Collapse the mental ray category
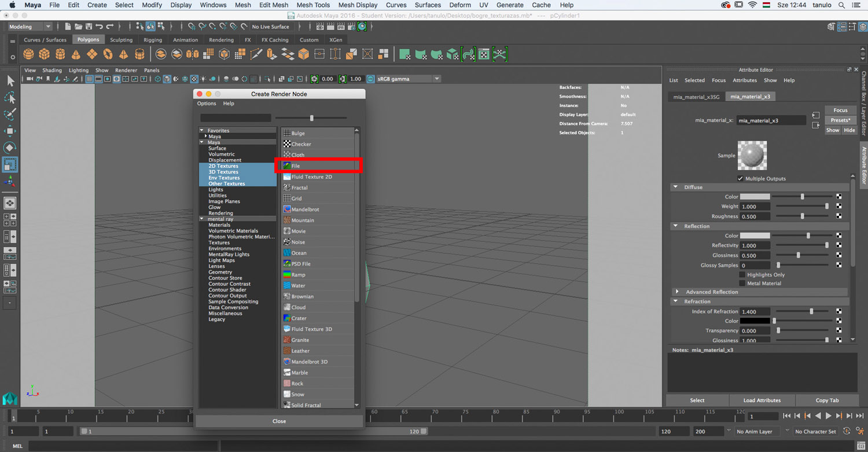Image resolution: width=868 pixels, height=452 pixels. (x=202, y=219)
